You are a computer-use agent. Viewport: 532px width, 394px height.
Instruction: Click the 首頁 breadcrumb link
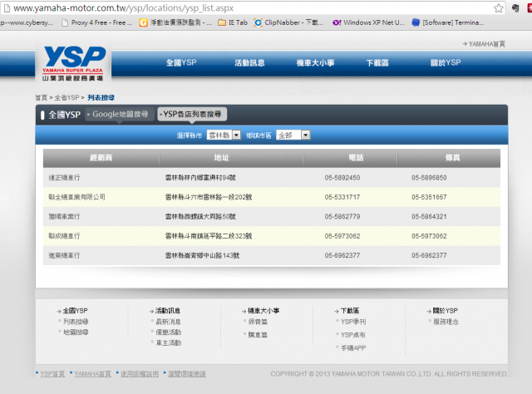pyautogui.click(x=42, y=98)
